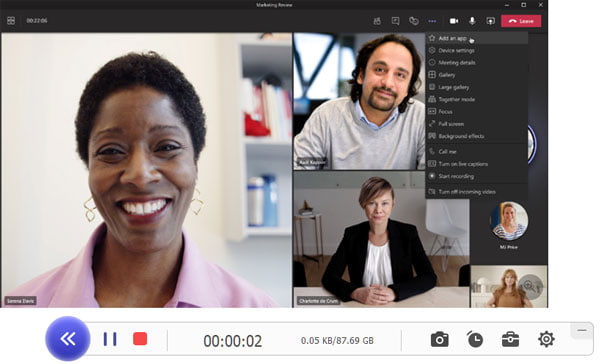The width and height of the screenshot is (600, 364).
Task: Click the meeting timer 00:22:06
Action: [x=37, y=21]
